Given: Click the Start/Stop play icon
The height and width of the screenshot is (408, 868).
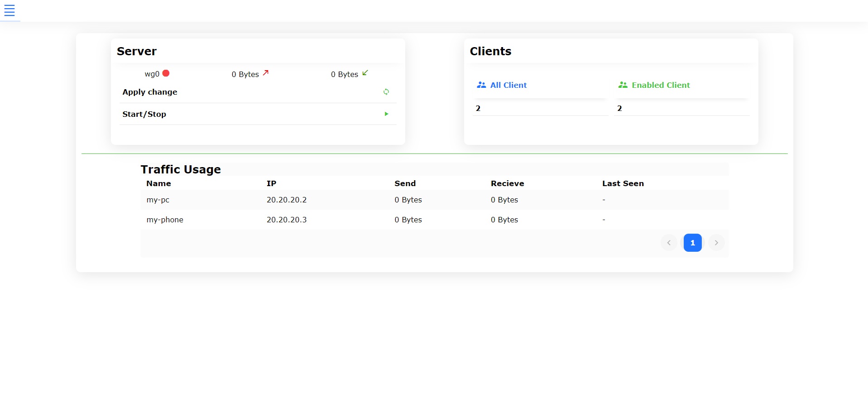Looking at the screenshot, I should [386, 114].
